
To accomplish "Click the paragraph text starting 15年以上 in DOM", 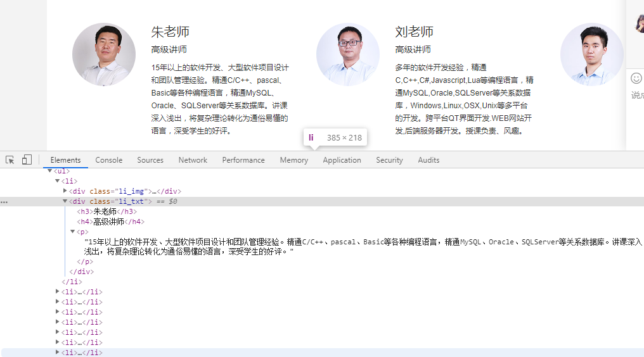I will click(363, 247).
